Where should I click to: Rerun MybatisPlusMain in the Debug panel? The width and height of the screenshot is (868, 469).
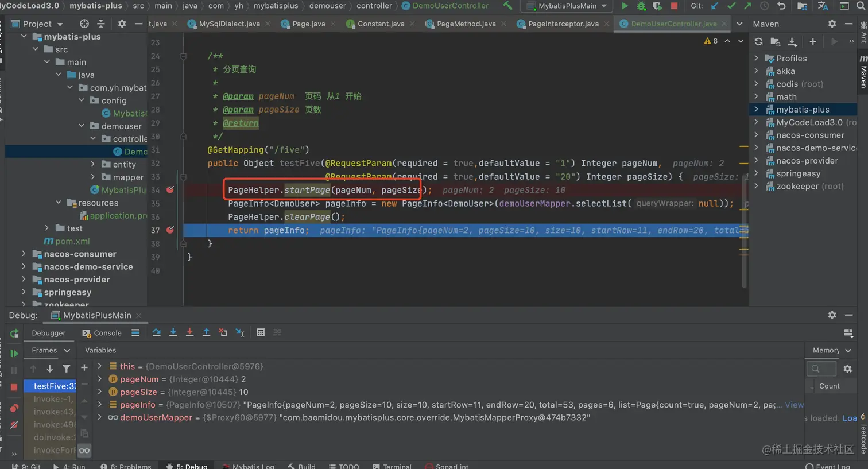click(x=14, y=334)
